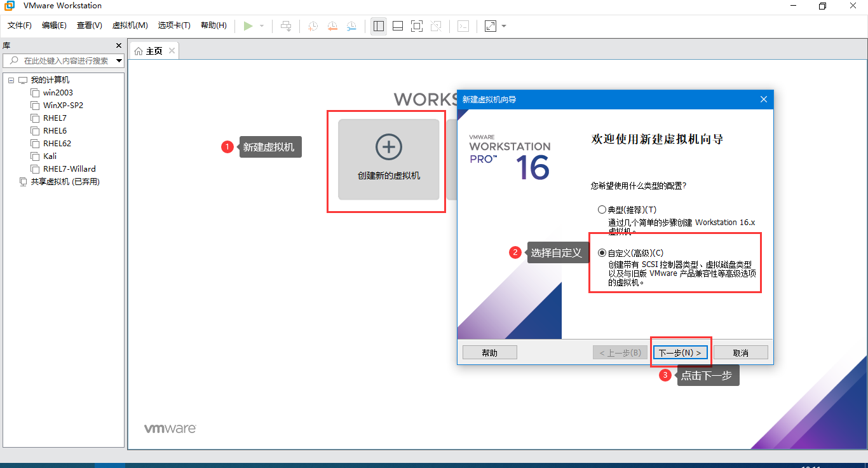This screenshot has width=868, height=468.
Task: Click the plus circle icon on create VM tile
Action: 389,147
